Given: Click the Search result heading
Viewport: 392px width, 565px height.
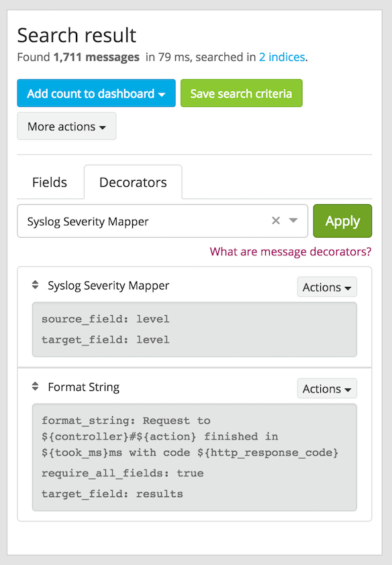Looking at the screenshot, I should (x=77, y=36).
